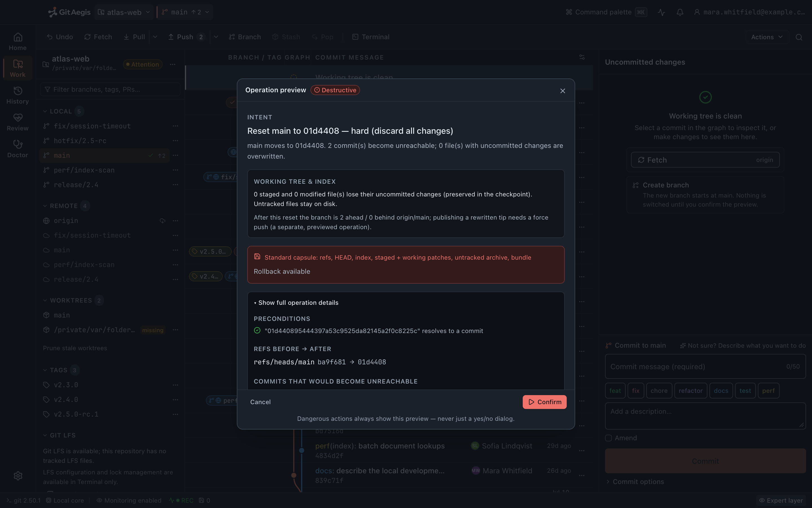Open the Review view
The height and width of the screenshot is (508, 812).
(x=17, y=122)
